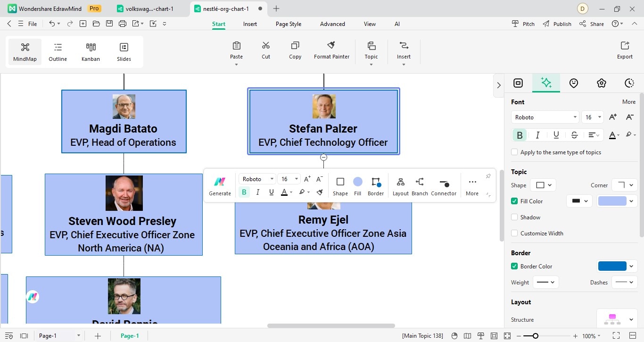Pin the floating toolbar
Screen dimensions: 644x342
[x=488, y=176]
